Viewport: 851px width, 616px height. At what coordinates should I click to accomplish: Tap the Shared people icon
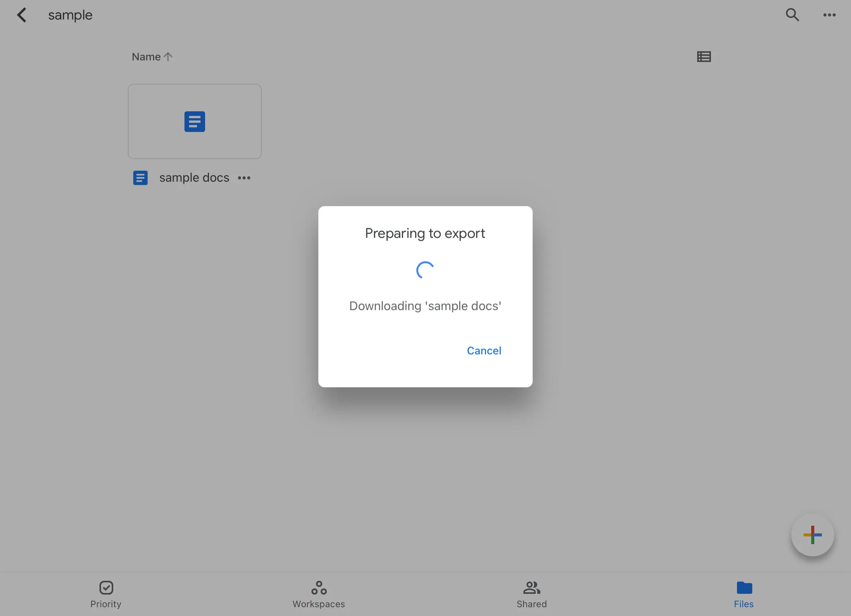tap(531, 588)
